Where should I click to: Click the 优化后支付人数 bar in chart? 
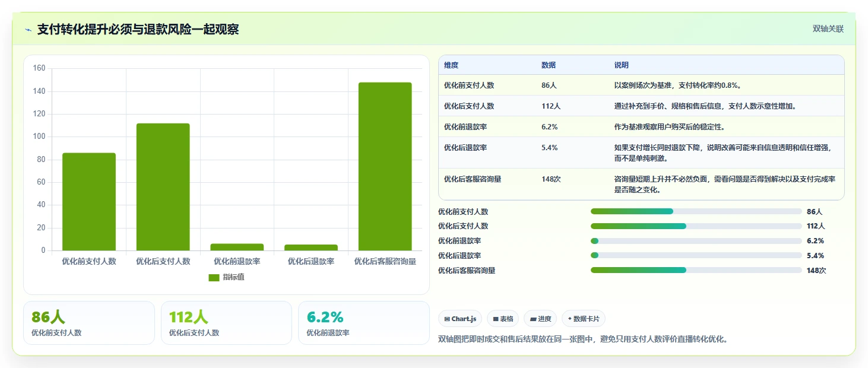(163, 187)
